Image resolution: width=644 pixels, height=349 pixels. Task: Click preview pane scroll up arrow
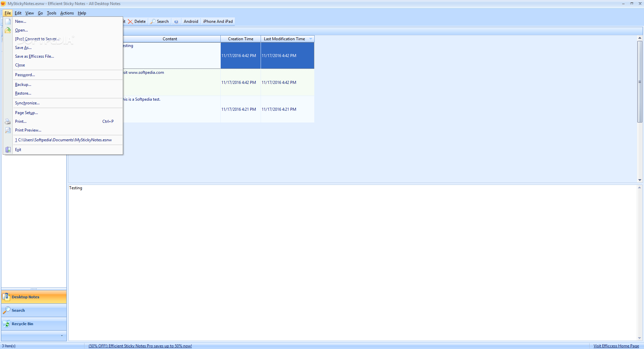click(x=640, y=188)
